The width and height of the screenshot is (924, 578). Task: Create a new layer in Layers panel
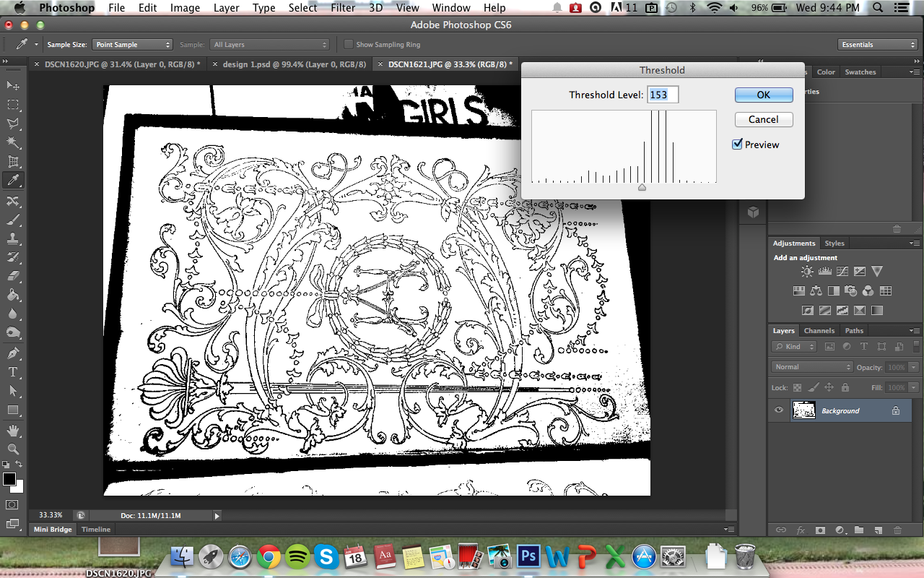(x=878, y=530)
